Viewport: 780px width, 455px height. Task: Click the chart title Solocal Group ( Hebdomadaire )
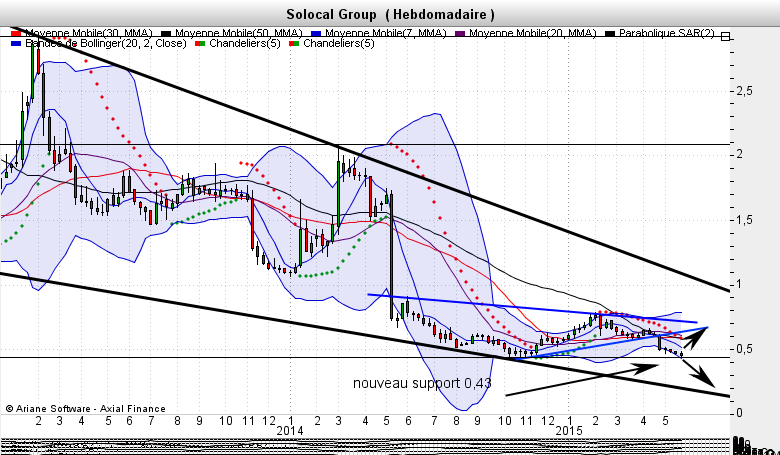(x=390, y=14)
